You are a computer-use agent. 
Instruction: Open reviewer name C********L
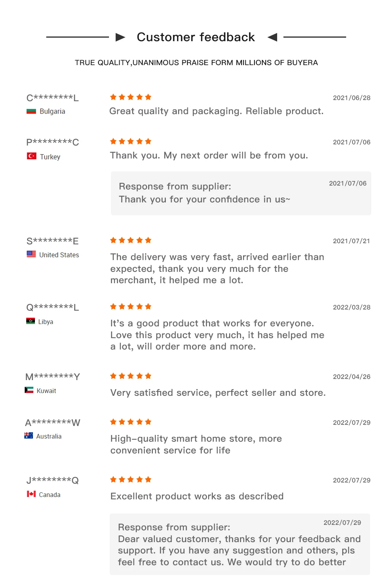pyautogui.click(x=53, y=98)
